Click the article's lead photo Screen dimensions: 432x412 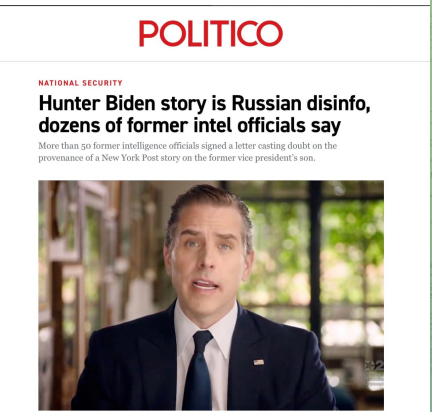[x=211, y=295]
